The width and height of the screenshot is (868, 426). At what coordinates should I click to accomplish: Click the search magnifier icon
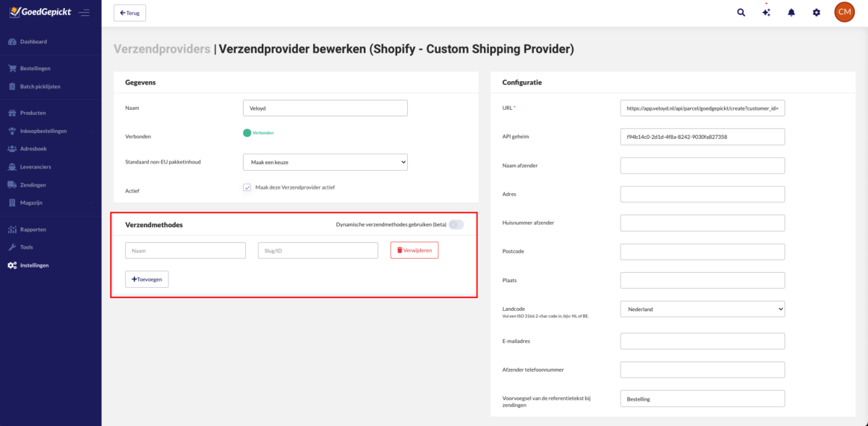pyautogui.click(x=741, y=12)
